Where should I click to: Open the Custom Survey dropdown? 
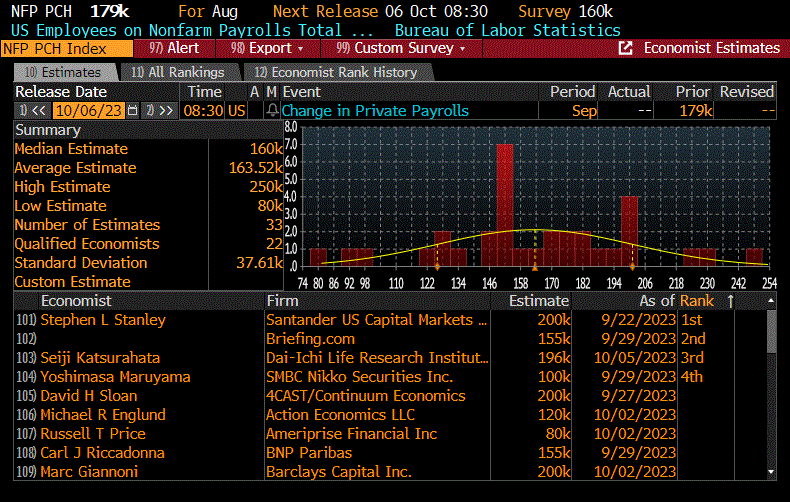(x=401, y=48)
